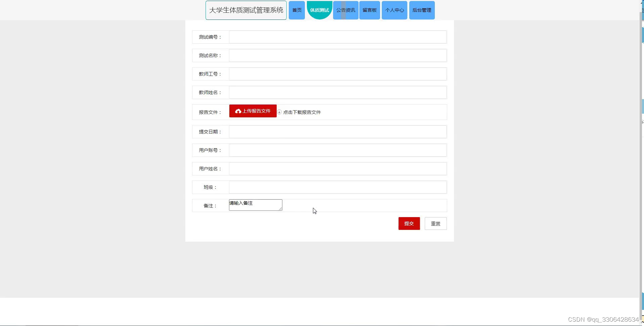Submit the form with the 提交 button
644x326 pixels.
point(409,223)
